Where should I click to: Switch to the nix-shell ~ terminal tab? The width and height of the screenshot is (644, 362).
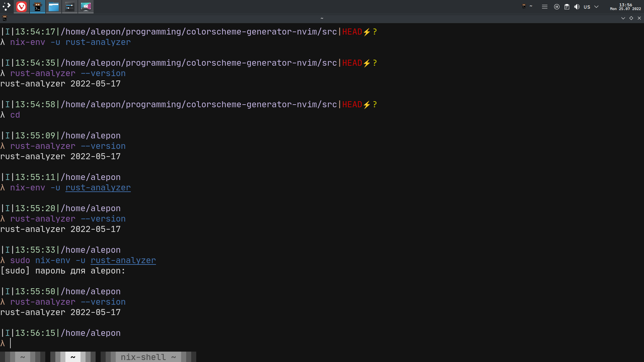148,357
